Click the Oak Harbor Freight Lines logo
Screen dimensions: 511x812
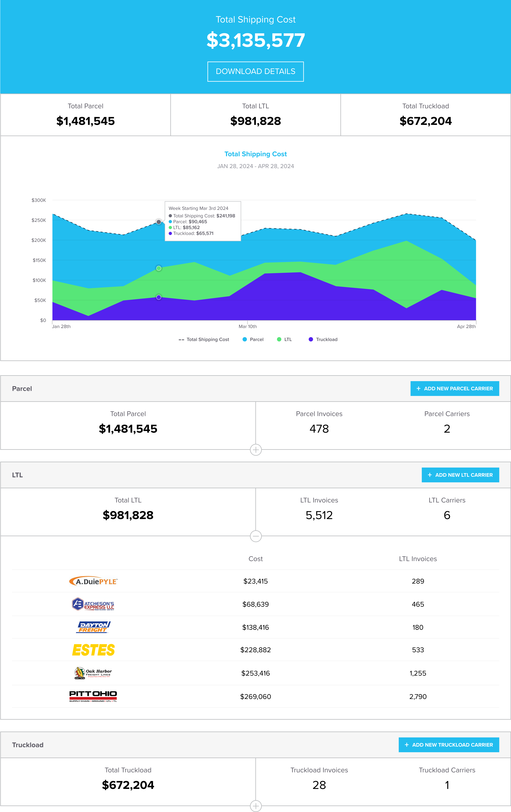(x=93, y=673)
